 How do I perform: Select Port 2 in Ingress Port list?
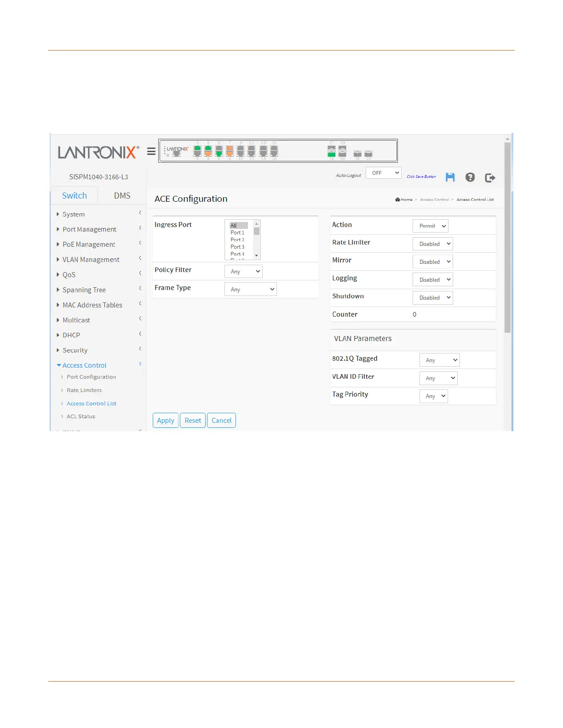[239, 240]
